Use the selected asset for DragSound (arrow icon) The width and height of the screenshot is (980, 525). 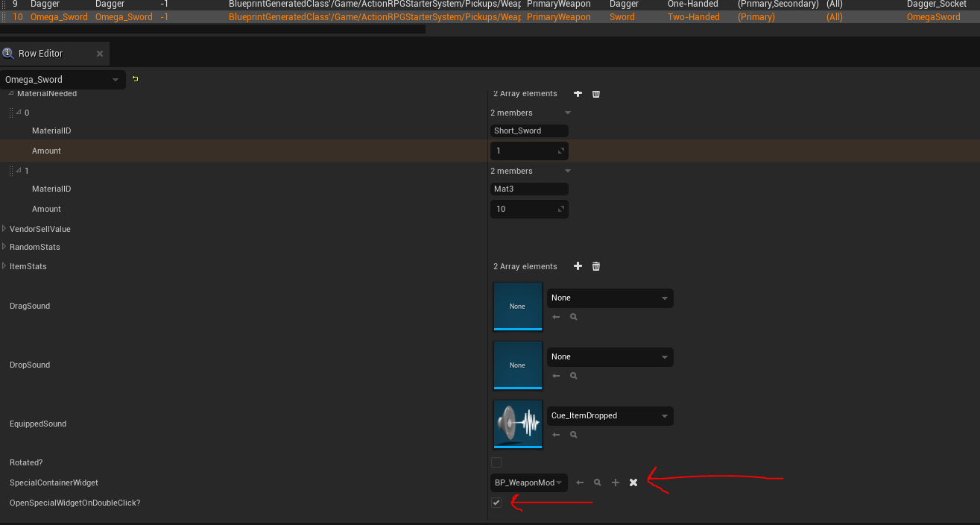pos(556,317)
